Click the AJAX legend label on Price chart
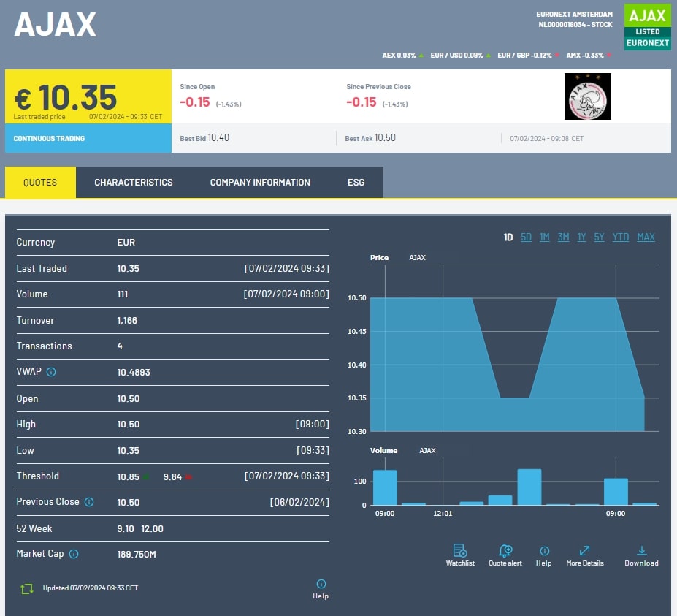This screenshot has height=616, width=677. 417,257
